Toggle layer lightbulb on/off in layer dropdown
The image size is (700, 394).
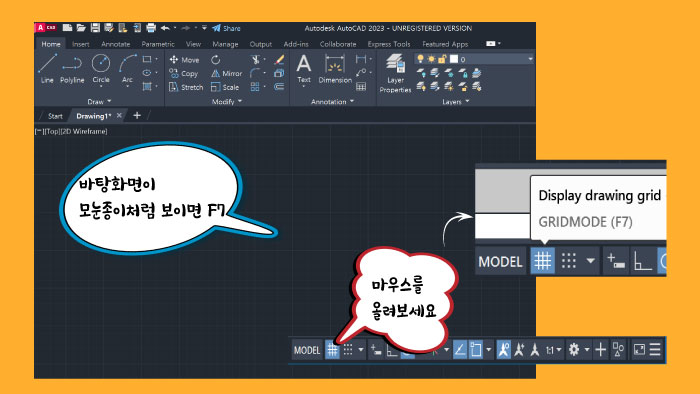(420, 59)
